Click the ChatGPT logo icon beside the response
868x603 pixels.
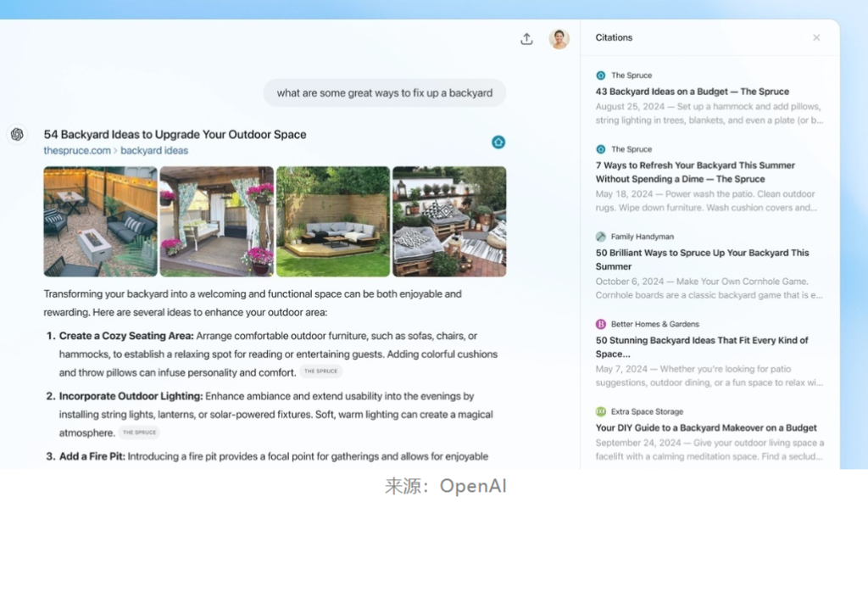(x=17, y=135)
